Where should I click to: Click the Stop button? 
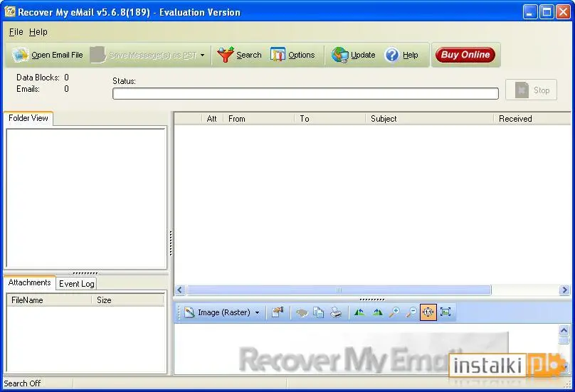pos(531,90)
